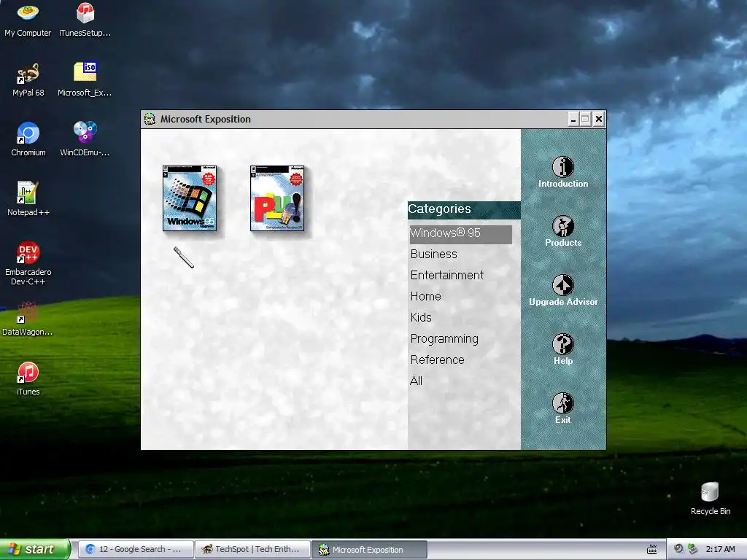Close the Microsoft Exposition window
Image resolution: width=747 pixels, height=560 pixels.
pyautogui.click(x=599, y=119)
